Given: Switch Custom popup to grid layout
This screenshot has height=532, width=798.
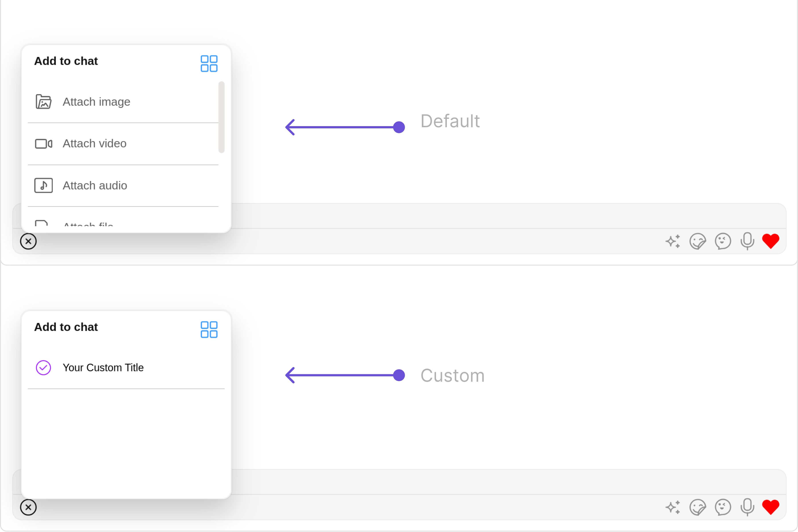Looking at the screenshot, I should pyautogui.click(x=209, y=329).
